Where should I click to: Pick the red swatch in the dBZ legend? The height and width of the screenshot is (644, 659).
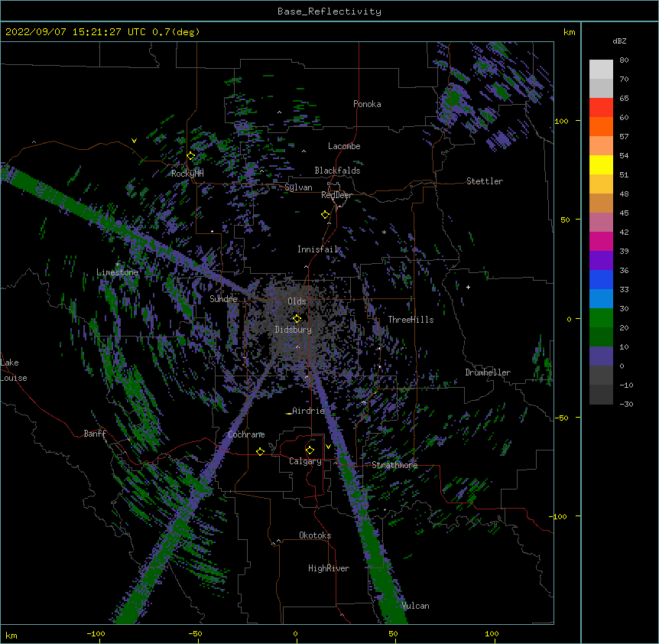click(601, 107)
